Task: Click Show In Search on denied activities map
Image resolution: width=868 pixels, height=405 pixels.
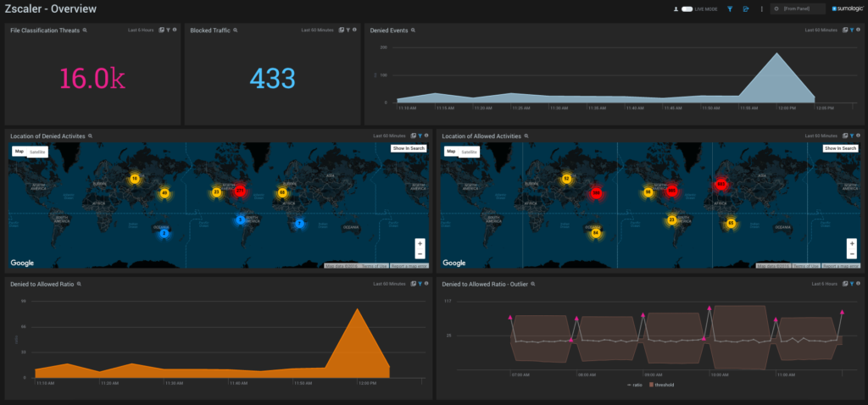Action: [x=409, y=148]
